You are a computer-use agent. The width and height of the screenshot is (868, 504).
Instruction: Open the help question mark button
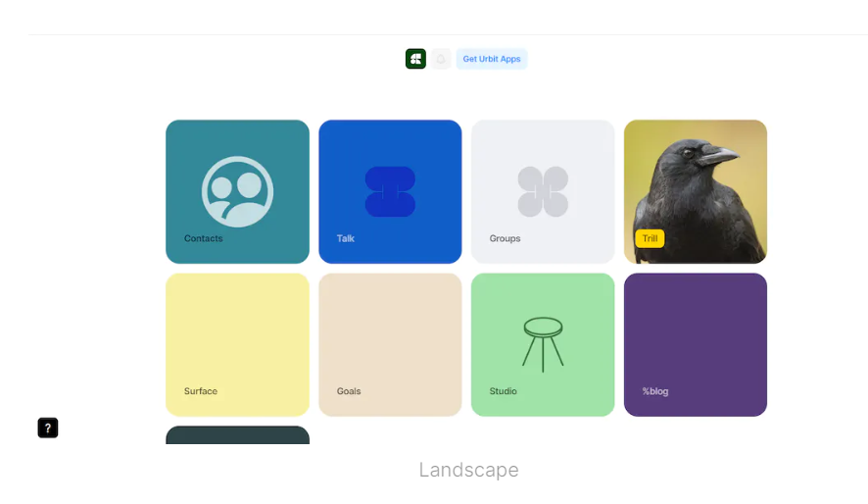pos(48,428)
